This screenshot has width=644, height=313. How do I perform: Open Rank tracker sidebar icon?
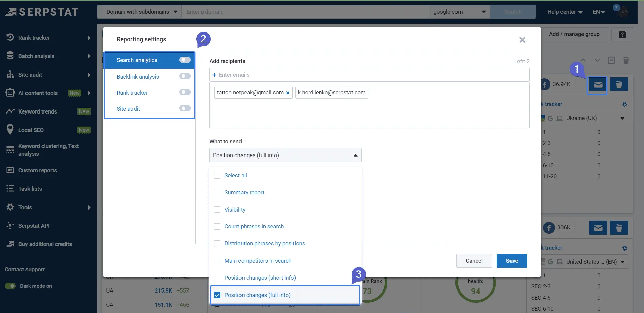pos(10,37)
